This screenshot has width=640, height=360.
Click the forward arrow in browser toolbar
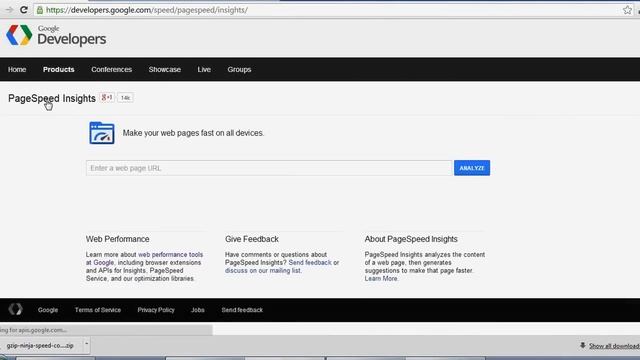pyautogui.click(x=9, y=10)
